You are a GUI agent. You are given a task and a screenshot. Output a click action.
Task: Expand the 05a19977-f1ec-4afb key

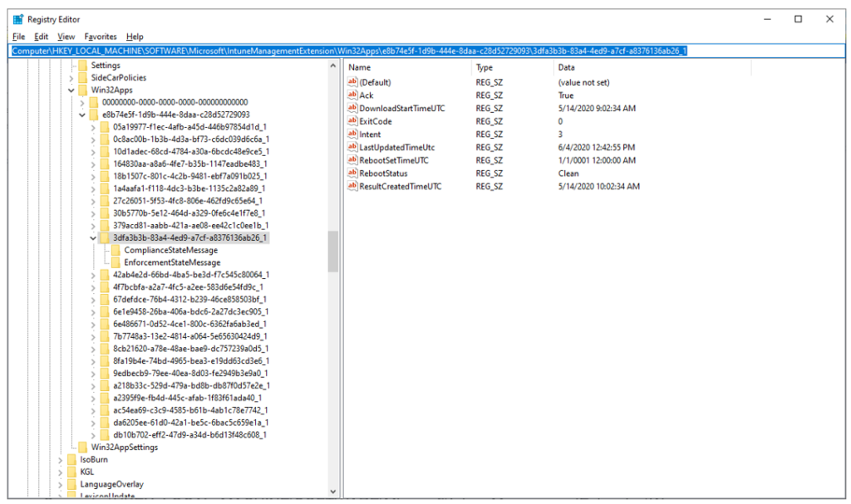93,127
